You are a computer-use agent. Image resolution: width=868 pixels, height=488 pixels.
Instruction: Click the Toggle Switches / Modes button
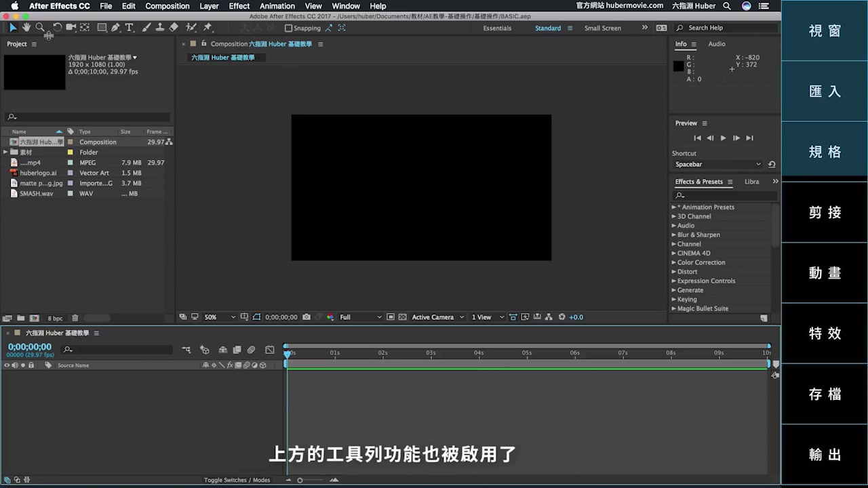(x=237, y=480)
